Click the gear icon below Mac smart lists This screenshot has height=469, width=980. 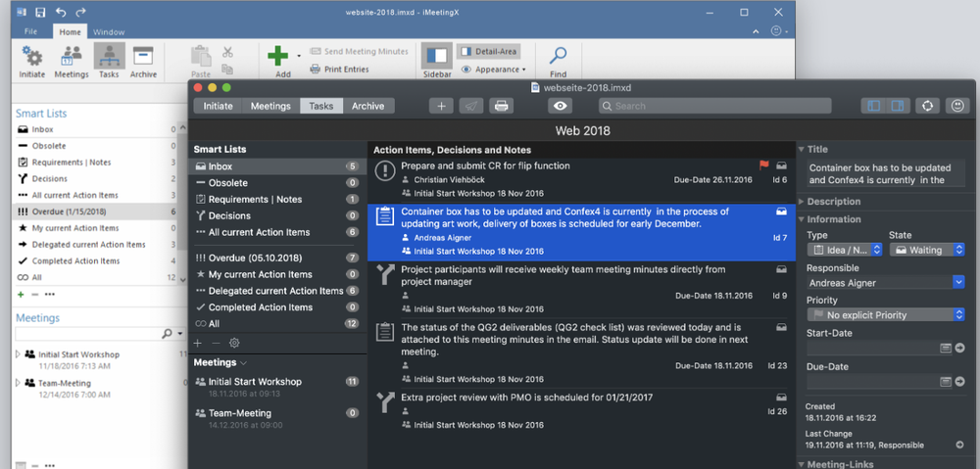point(234,343)
